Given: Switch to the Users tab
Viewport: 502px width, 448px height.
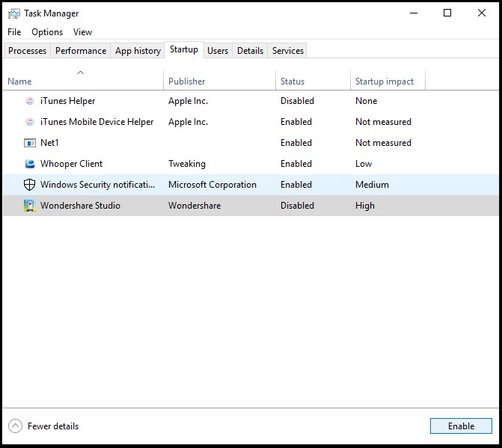Looking at the screenshot, I should [218, 51].
